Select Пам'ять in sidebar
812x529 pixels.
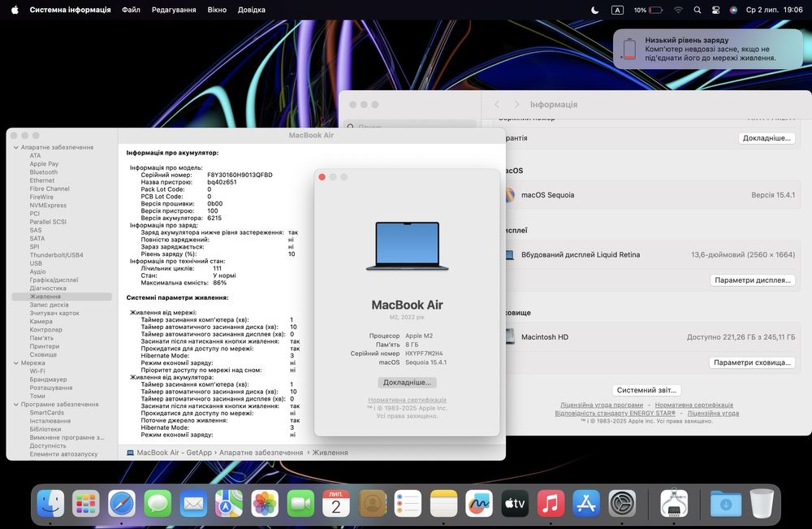[40, 338]
